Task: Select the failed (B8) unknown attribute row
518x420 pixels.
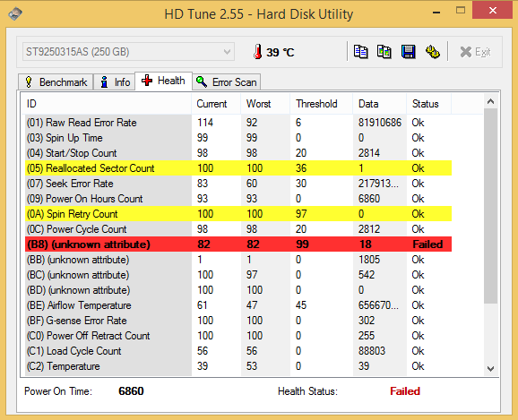Action: coord(238,244)
